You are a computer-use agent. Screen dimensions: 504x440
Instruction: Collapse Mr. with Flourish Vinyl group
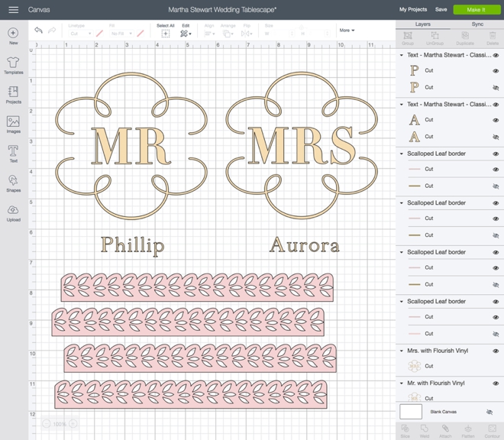click(x=401, y=383)
